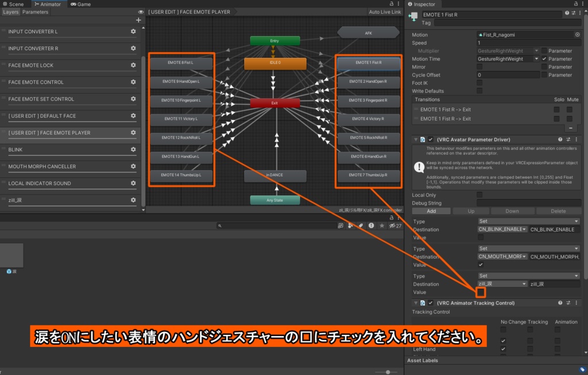Click the layers list vertical scrollbar
Viewport: 588px width, 375px height.
[x=143, y=132]
